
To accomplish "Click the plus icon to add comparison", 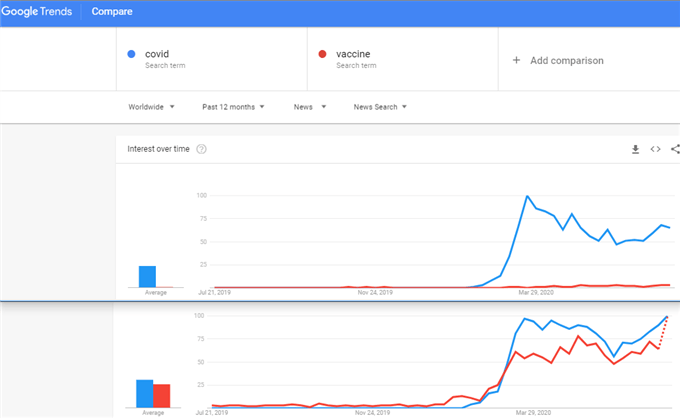I will pyautogui.click(x=516, y=60).
